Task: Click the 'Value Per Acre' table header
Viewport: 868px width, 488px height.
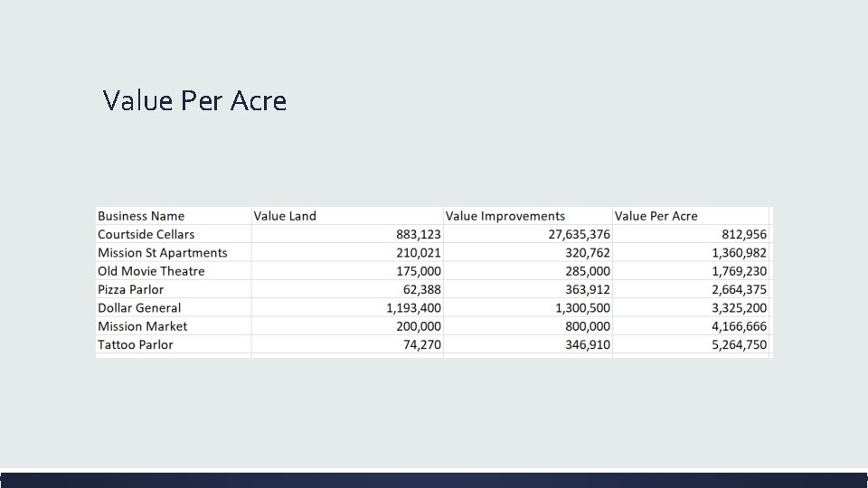Action: (x=656, y=216)
